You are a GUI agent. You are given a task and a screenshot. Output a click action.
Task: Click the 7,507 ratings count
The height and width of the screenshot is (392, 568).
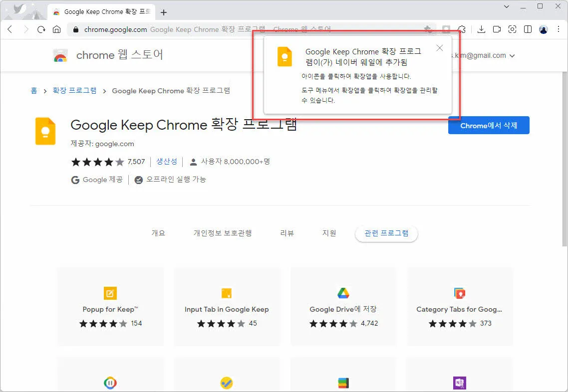pos(136,162)
